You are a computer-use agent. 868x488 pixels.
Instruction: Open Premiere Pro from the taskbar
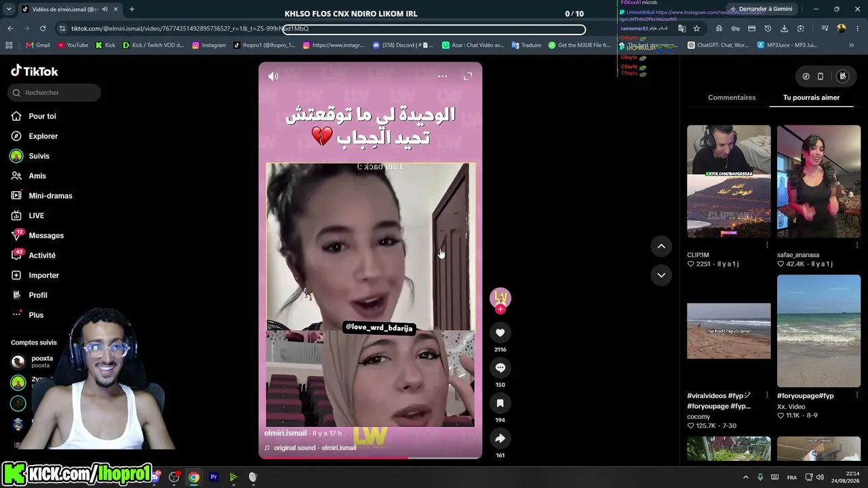pos(214,477)
